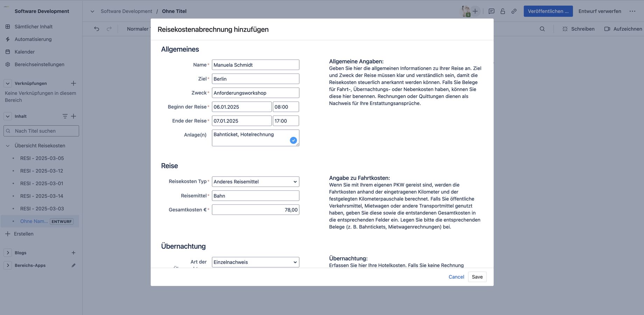Screen dimensions: 644x315
Task: Open page RESI - 2025-03-05
Action: coord(42,158)
